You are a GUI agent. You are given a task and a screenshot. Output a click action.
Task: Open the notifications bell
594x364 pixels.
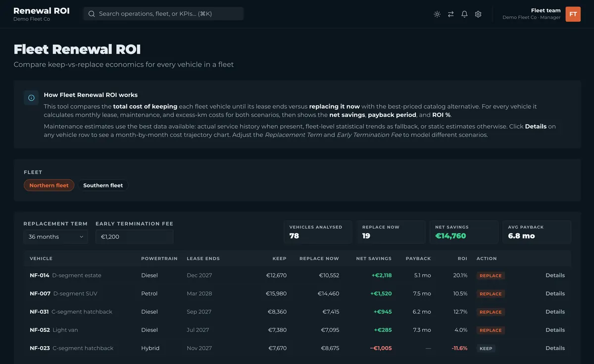click(x=464, y=14)
